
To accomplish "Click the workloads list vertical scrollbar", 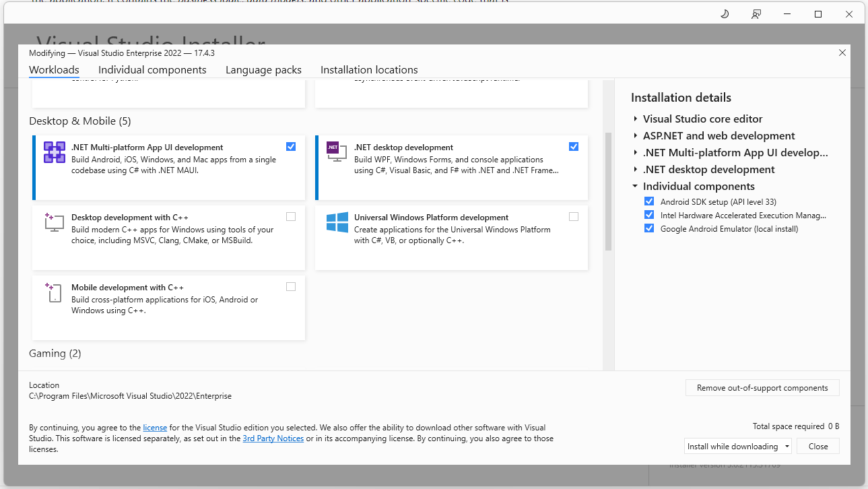I will pyautogui.click(x=608, y=191).
